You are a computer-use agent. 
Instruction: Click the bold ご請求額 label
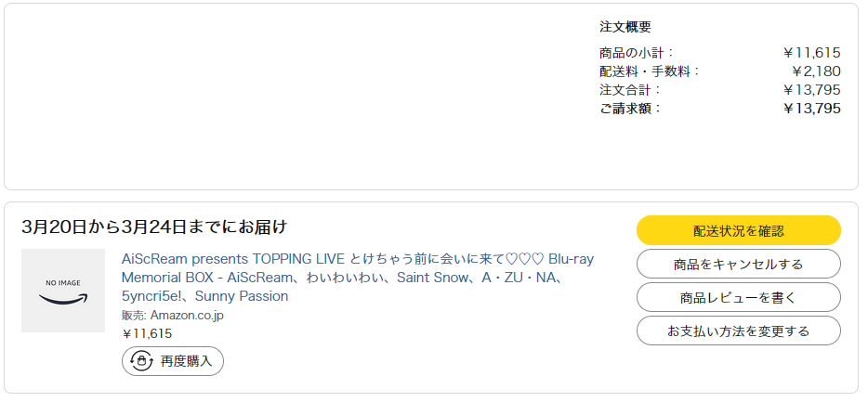click(x=631, y=109)
